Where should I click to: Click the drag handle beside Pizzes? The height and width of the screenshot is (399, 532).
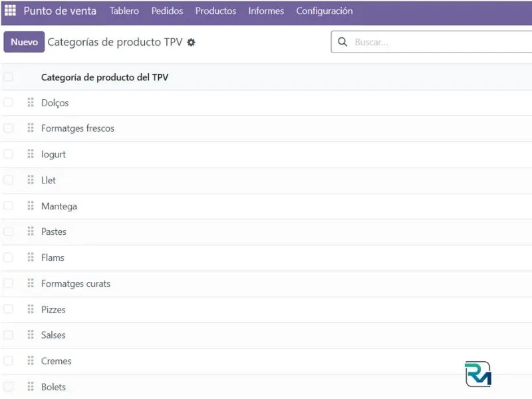31,309
